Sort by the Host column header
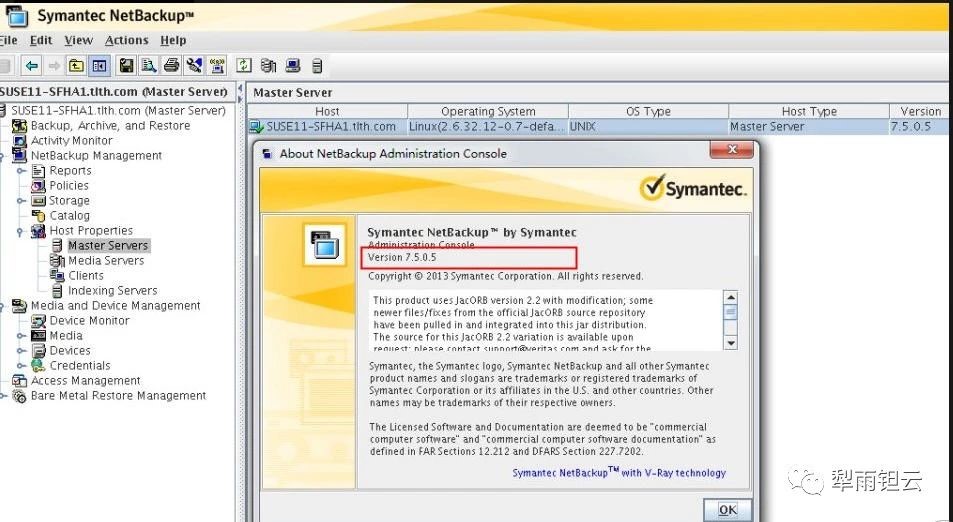 click(x=327, y=111)
